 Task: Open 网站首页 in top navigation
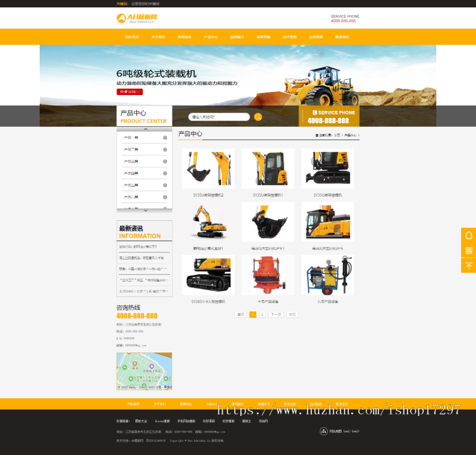(x=132, y=37)
